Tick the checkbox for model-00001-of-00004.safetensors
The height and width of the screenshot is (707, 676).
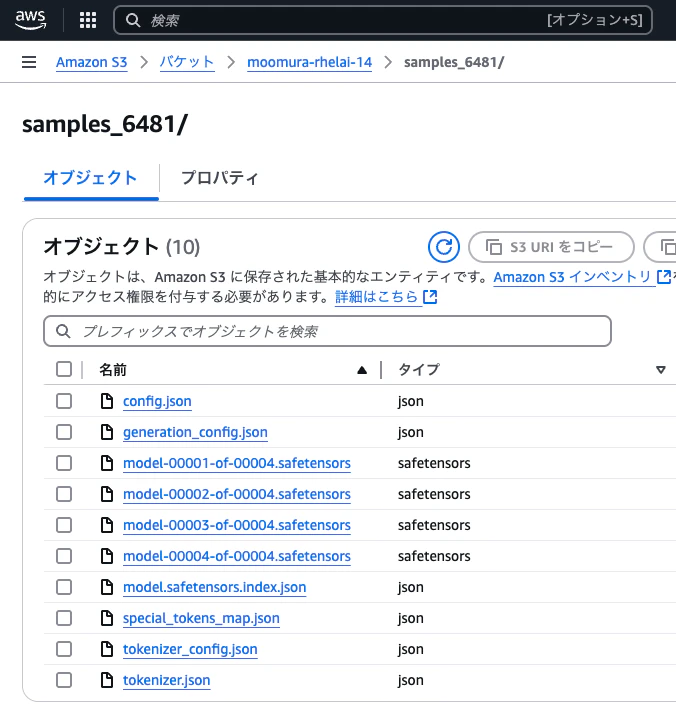[x=64, y=463]
